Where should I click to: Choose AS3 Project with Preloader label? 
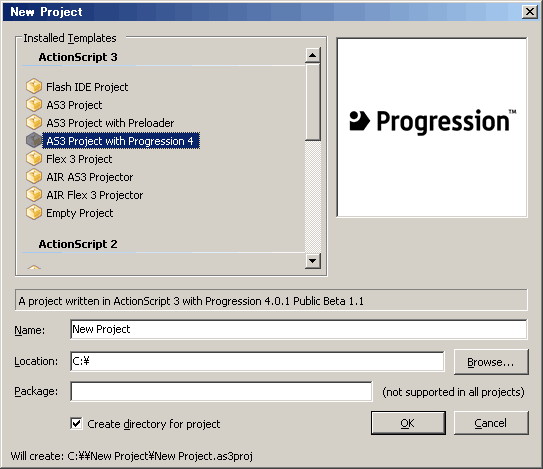[110, 123]
